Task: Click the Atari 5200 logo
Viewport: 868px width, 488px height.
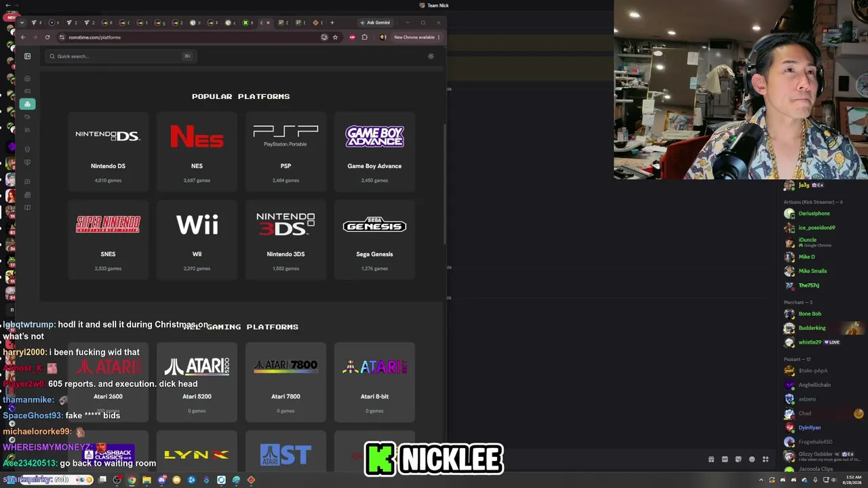Action: 197,367
